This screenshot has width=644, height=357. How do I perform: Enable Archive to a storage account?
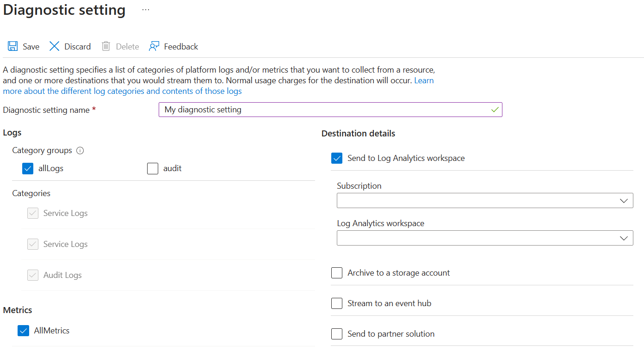click(337, 273)
